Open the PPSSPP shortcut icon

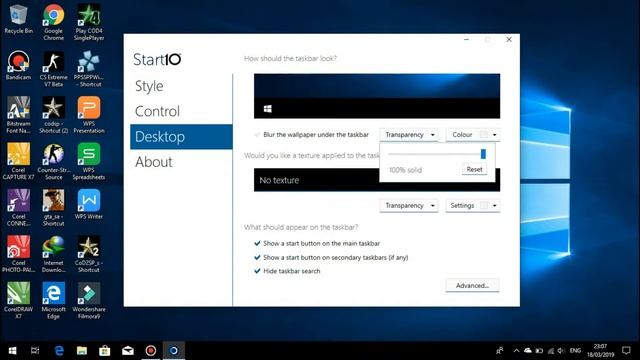(89, 69)
